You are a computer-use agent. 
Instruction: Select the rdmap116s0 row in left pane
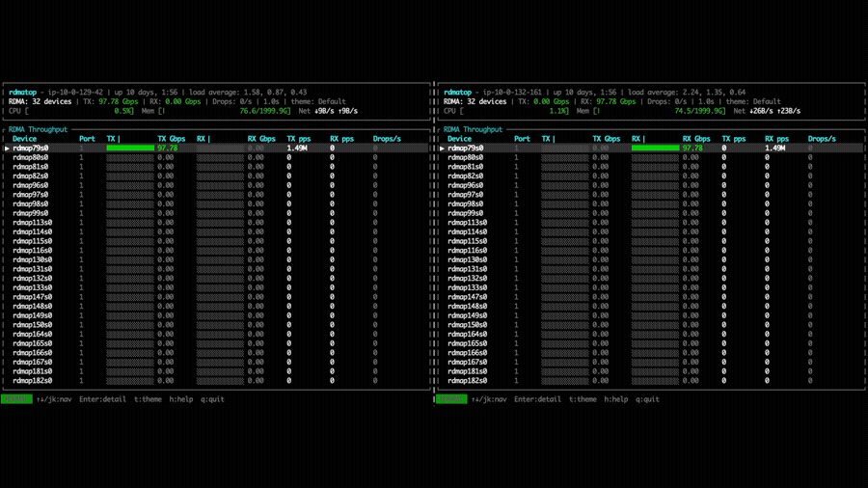[216, 251]
